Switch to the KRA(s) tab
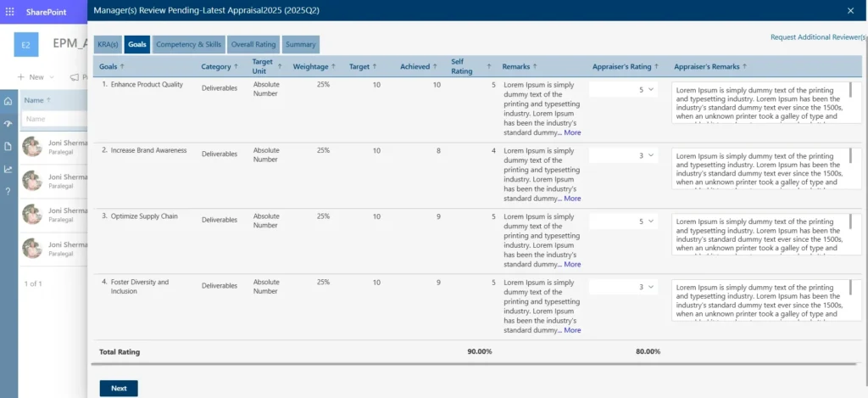The image size is (868, 398). (x=108, y=45)
